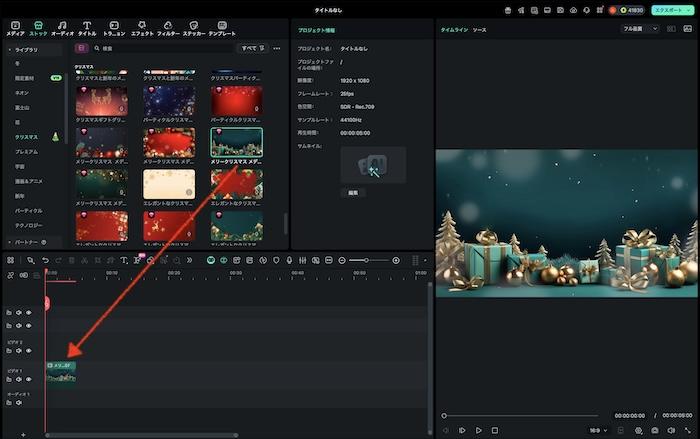Select the タイトル (Titles) tool
This screenshot has height=439, width=700.
[x=87, y=26]
